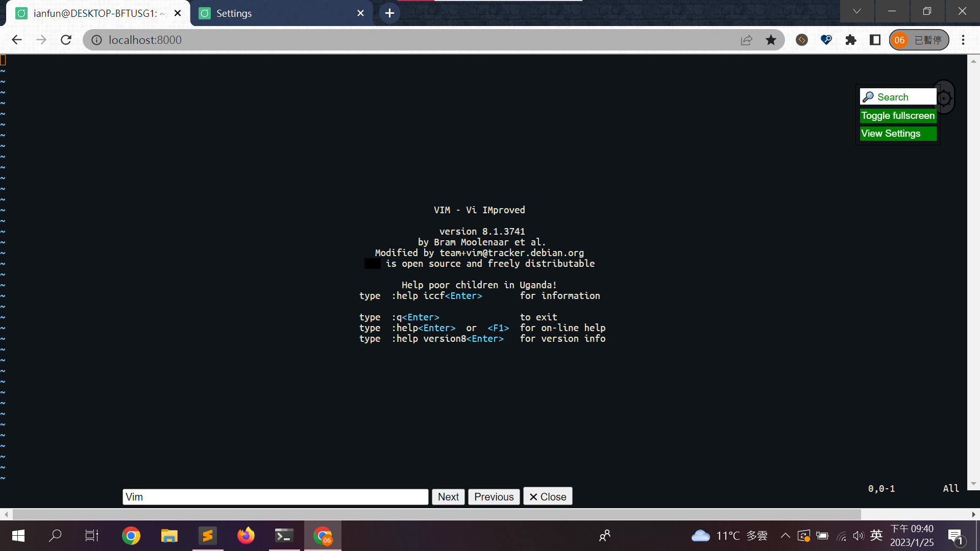
Task: Click the volume speaker tray icon
Action: [859, 536]
